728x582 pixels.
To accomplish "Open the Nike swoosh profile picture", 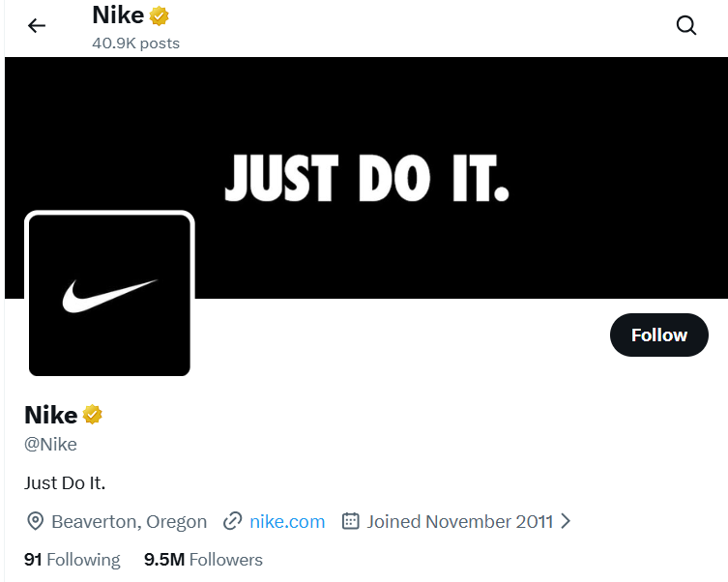I will tap(109, 294).
